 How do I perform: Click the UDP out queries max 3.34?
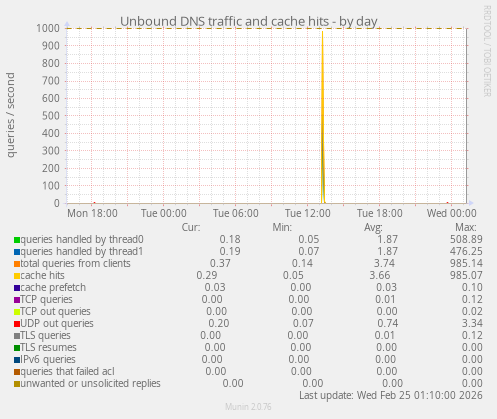click(472, 323)
